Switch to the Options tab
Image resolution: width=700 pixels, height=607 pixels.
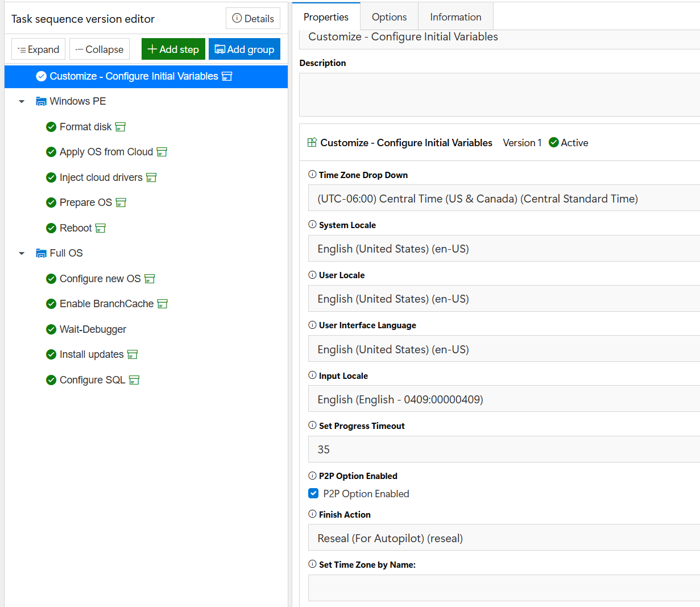click(389, 17)
